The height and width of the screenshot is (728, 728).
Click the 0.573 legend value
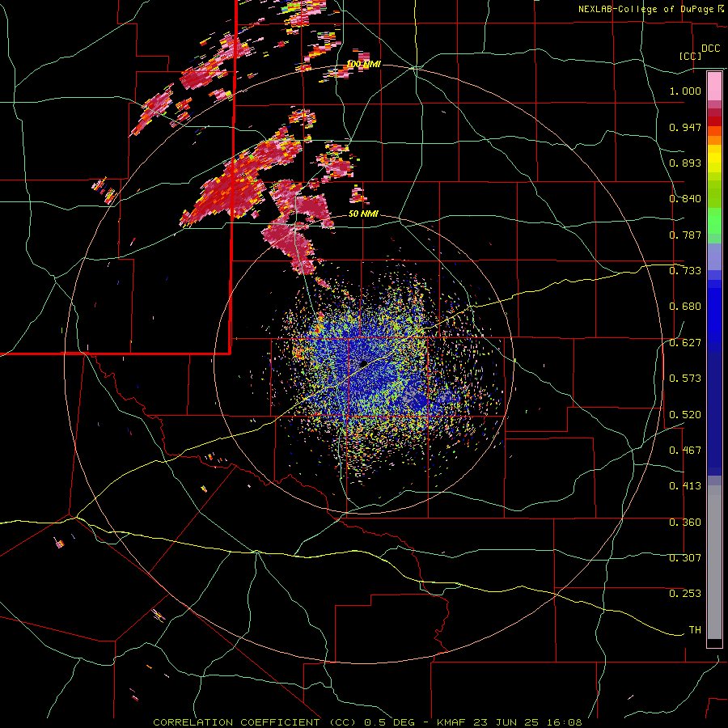tap(685, 378)
